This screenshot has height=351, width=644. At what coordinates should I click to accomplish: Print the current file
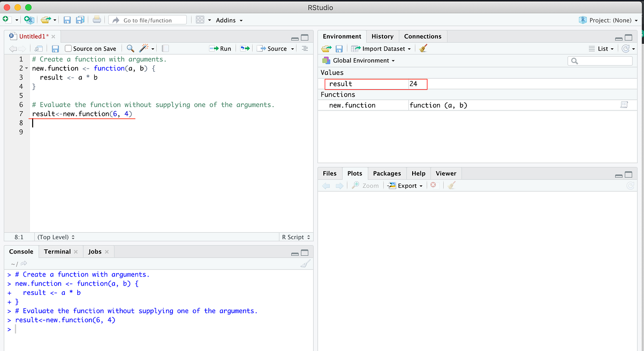pyautogui.click(x=97, y=20)
